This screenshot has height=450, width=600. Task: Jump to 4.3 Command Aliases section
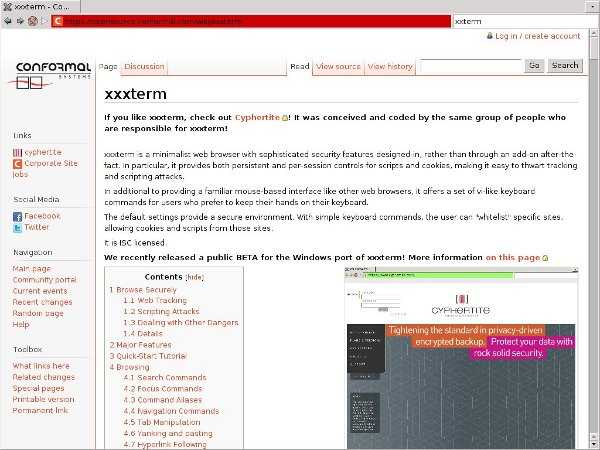[x=163, y=400]
